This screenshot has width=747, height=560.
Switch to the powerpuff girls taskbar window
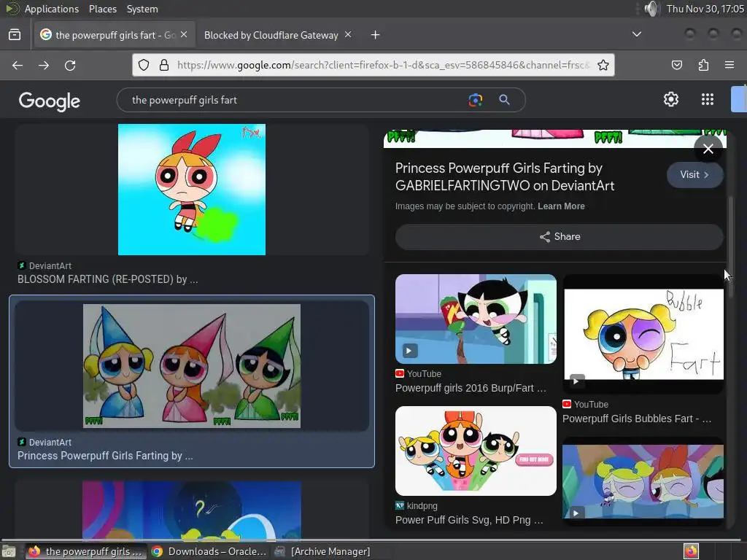point(86,551)
